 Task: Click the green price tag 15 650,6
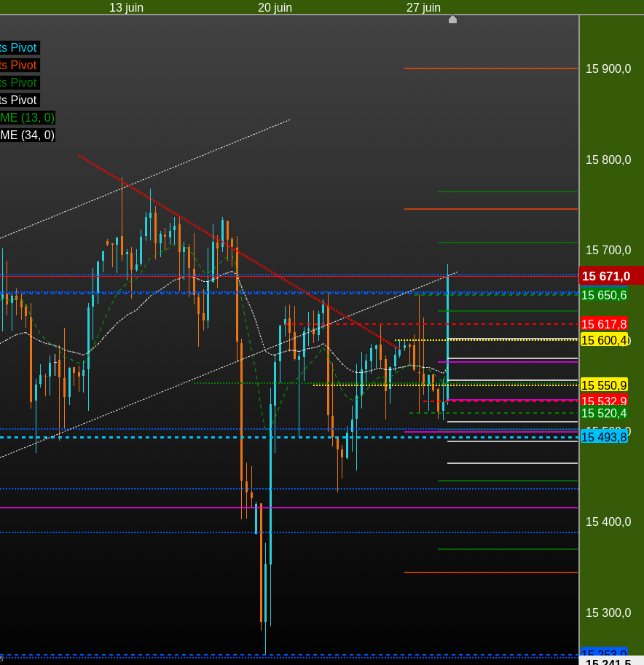point(604,295)
